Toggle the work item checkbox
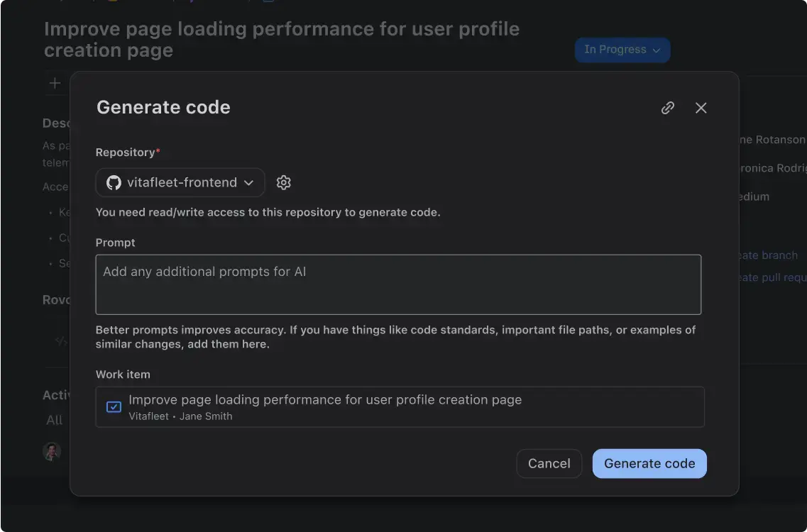 tap(114, 407)
